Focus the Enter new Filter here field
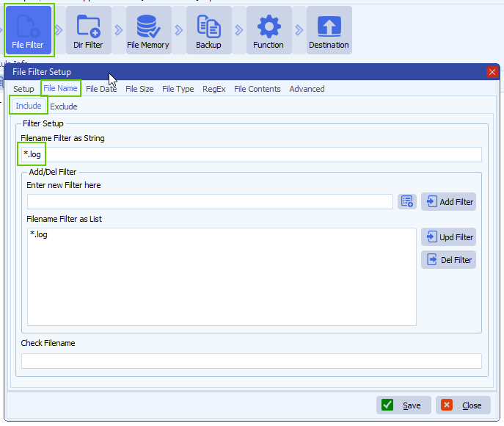 click(x=210, y=202)
